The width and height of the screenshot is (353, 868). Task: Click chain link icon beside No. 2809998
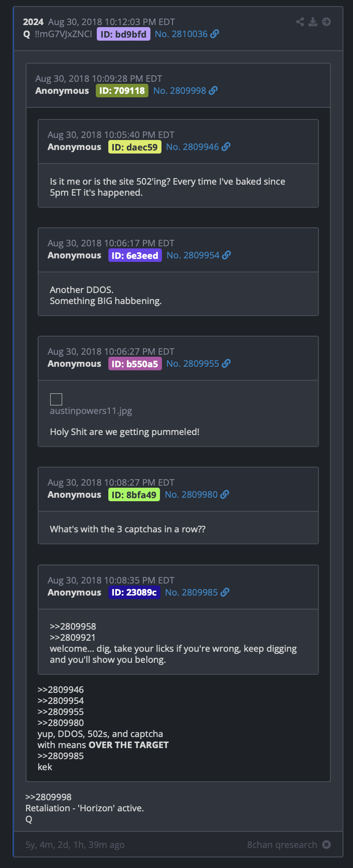(x=213, y=90)
